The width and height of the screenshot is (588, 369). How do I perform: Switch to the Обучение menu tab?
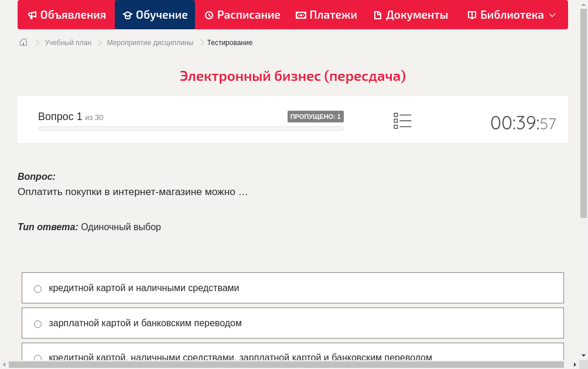[155, 15]
